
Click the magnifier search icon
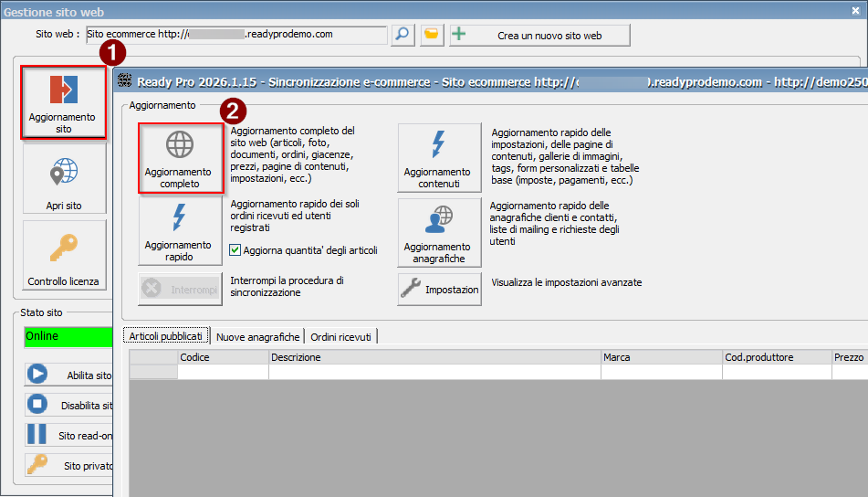[x=403, y=35]
